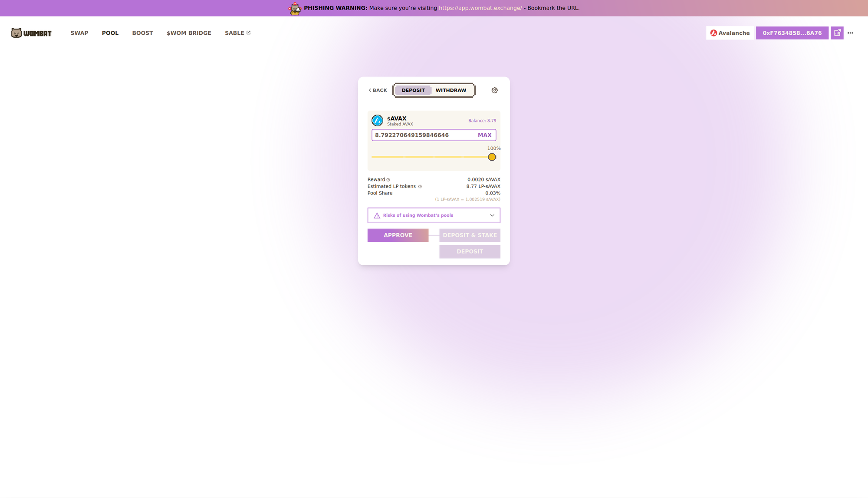Screen dimensions: 868x498
Task: Open the Avalanche network selector
Action: pos(730,33)
